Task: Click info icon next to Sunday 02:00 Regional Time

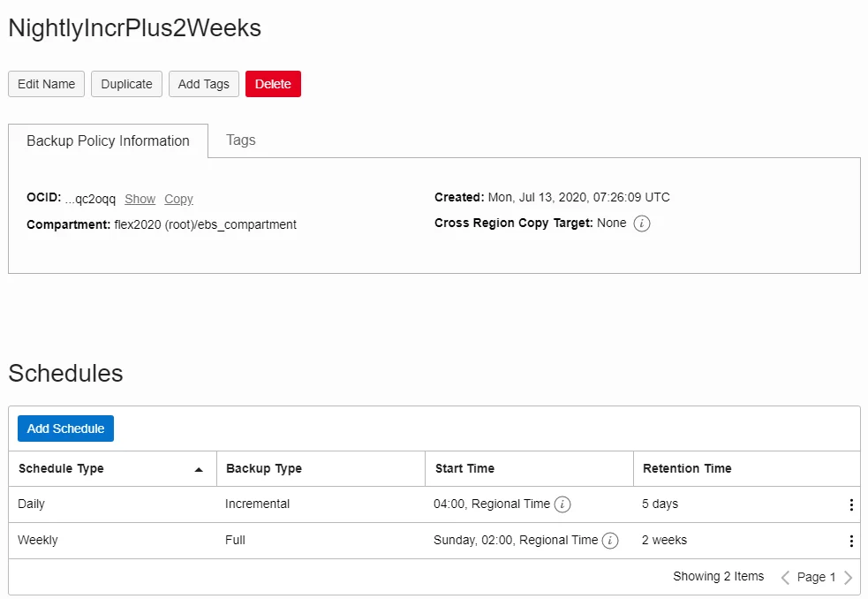Action: pos(610,541)
